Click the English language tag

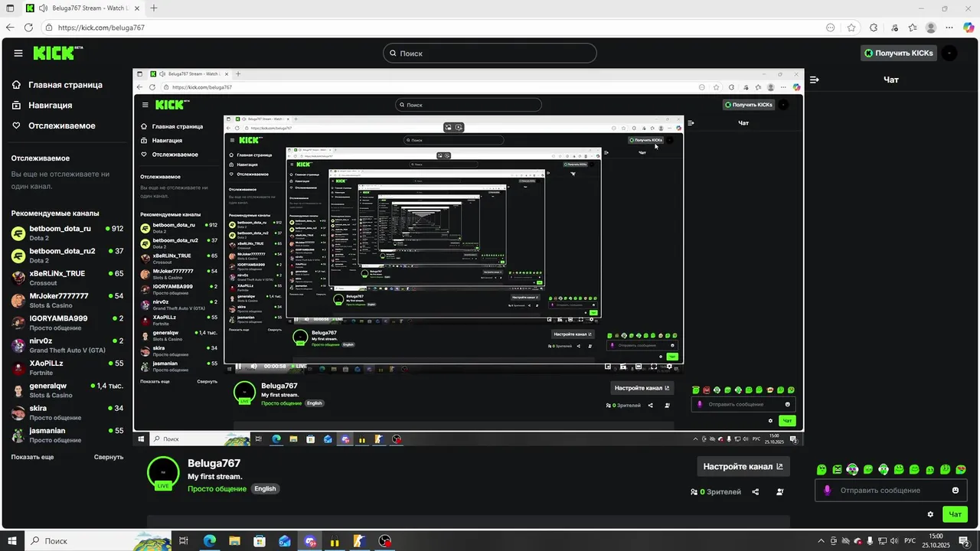pos(265,489)
